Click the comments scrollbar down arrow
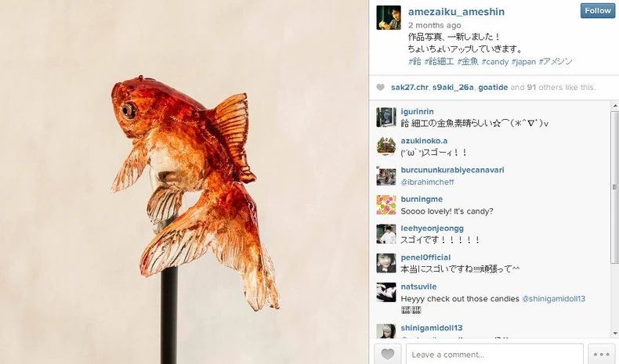This screenshot has width=619, height=364. (x=614, y=333)
